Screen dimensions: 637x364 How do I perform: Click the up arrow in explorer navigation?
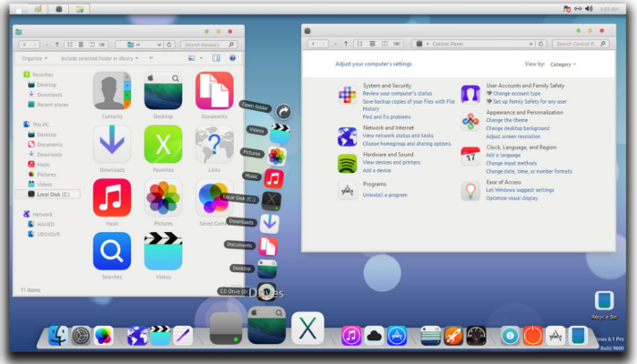(x=57, y=45)
